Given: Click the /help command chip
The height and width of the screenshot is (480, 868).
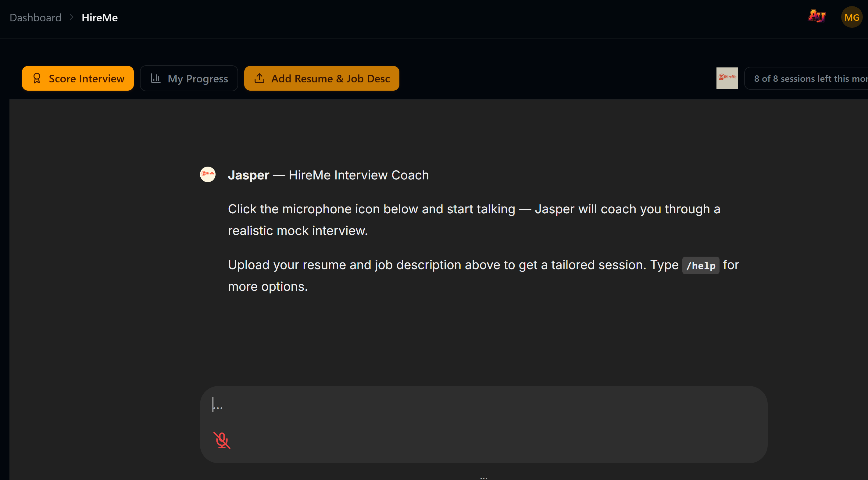Looking at the screenshot, I should 701,265.
